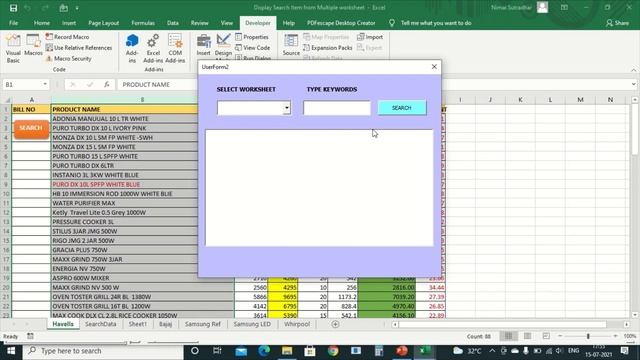Open the Bajaj sheet tab
This screenshot has height=360, width=640.
point(165,324)
